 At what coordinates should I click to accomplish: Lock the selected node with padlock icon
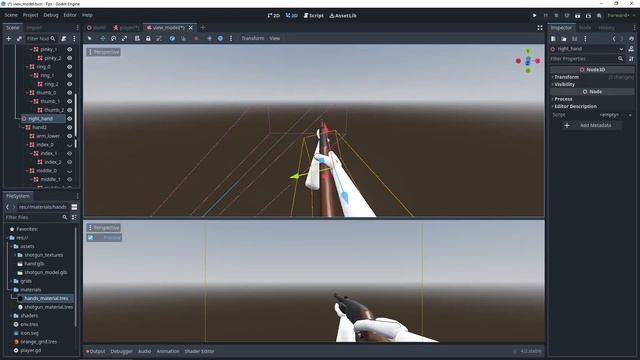pyautogui.click(x=148, y=38)
